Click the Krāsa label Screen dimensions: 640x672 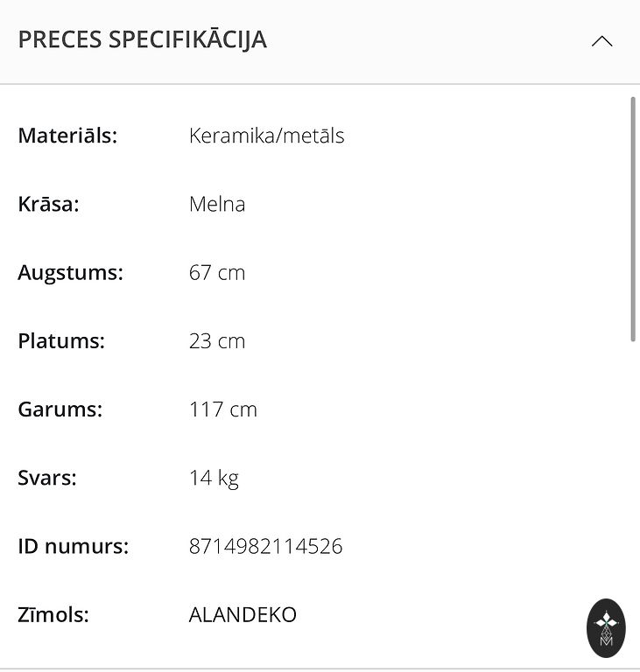point(48,204)
